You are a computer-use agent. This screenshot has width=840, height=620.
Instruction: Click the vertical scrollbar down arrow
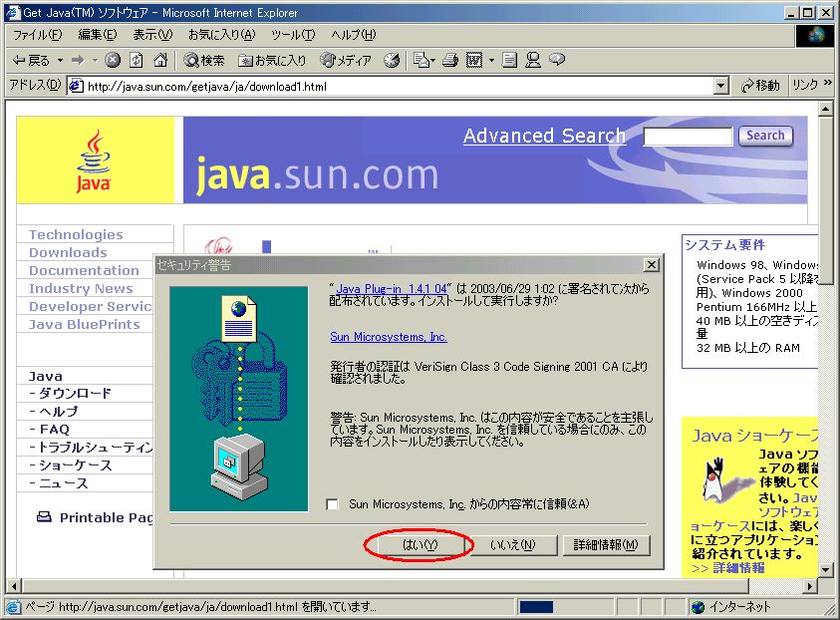(825, 570)
